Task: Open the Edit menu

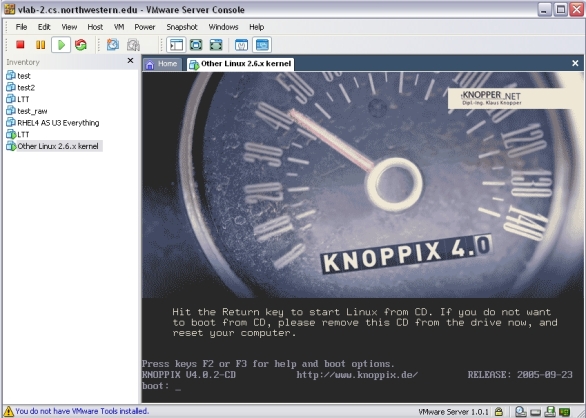Action: (x=44, y=27)
